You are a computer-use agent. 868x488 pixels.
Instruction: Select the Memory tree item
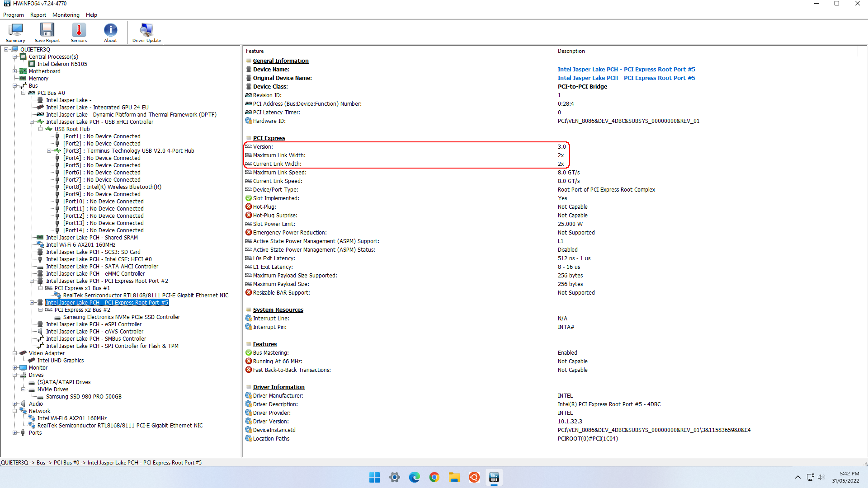tap(38, 79)
